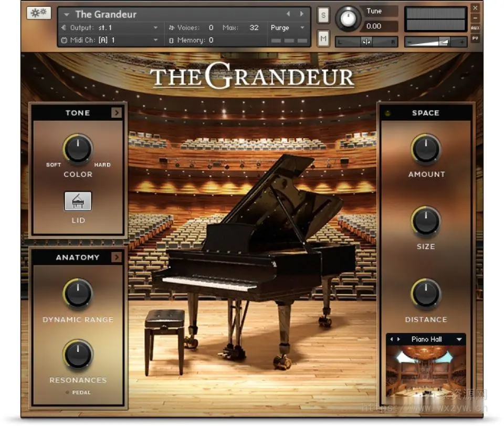Solo the instrument with the S button

pyautogui.click(x=323, y=15)
